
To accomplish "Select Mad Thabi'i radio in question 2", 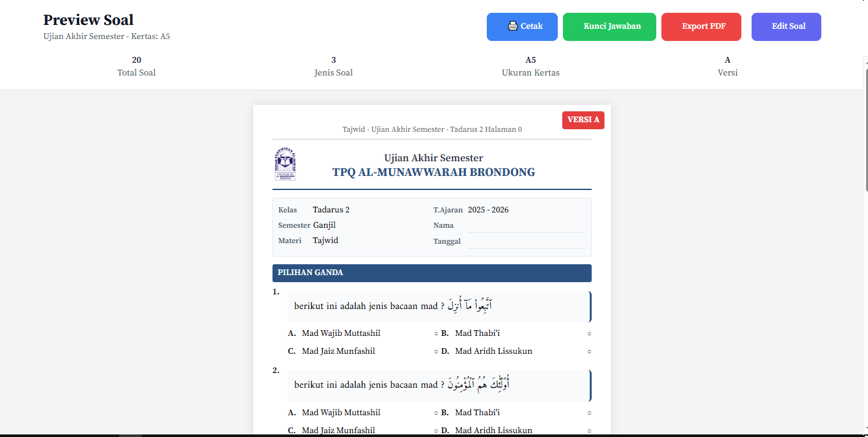I will (x=589, y=413).
